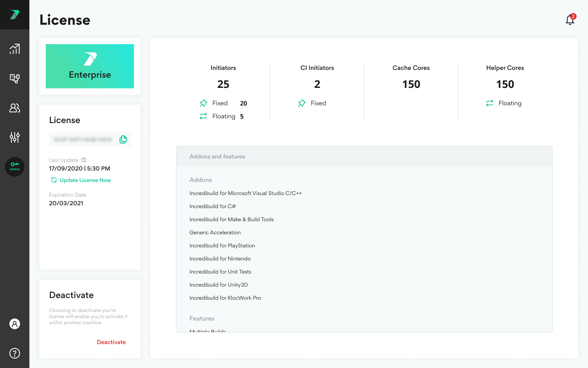Click Update License Now link
This screenshot has width=588, height=368.
coord(85,180)
